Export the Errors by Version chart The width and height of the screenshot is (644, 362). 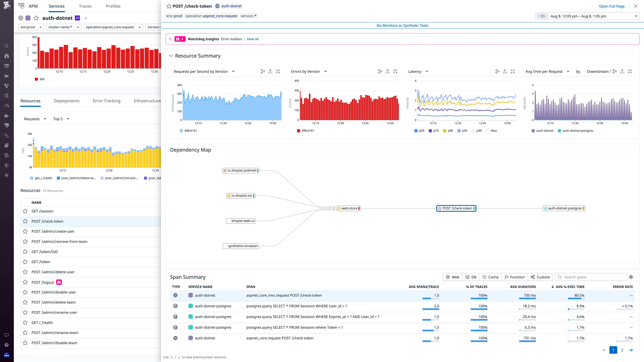click(387, 71)
